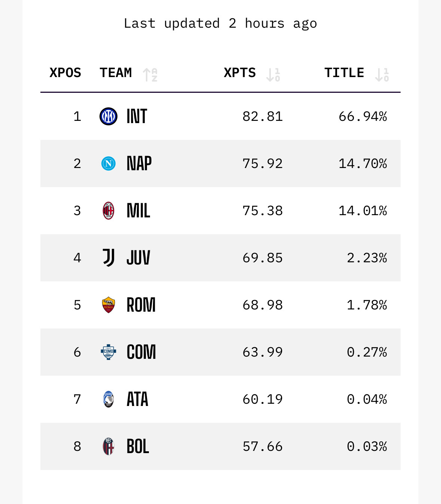The width and height of the screenshot is (441, 504).
Task: Sort by TITLE probability using the arrow icon
Action: coord(382,74)
